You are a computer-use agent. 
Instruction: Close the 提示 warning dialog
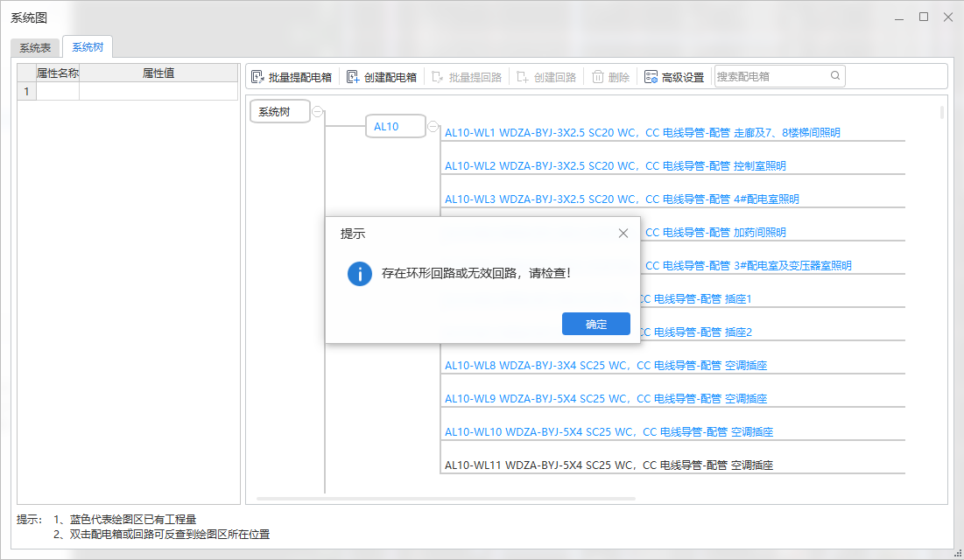pos(623,233)
